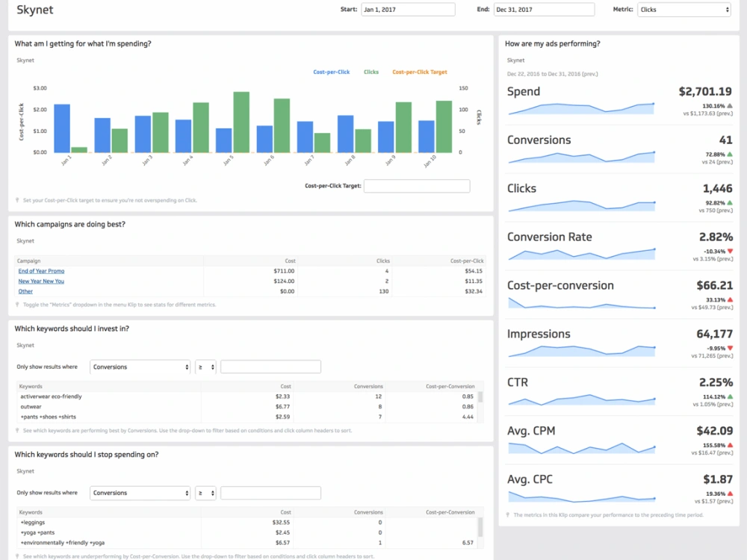Image resolution: width=747 pixels, height=560 pixels.
Task: Click the blue Cost-per-Click bar for Jan 1
Action: (62, 128)
